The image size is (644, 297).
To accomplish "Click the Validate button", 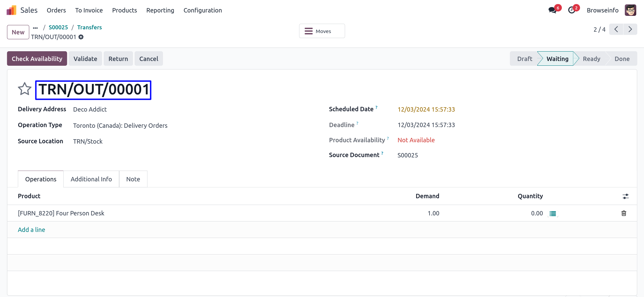I will pos(85,59).
